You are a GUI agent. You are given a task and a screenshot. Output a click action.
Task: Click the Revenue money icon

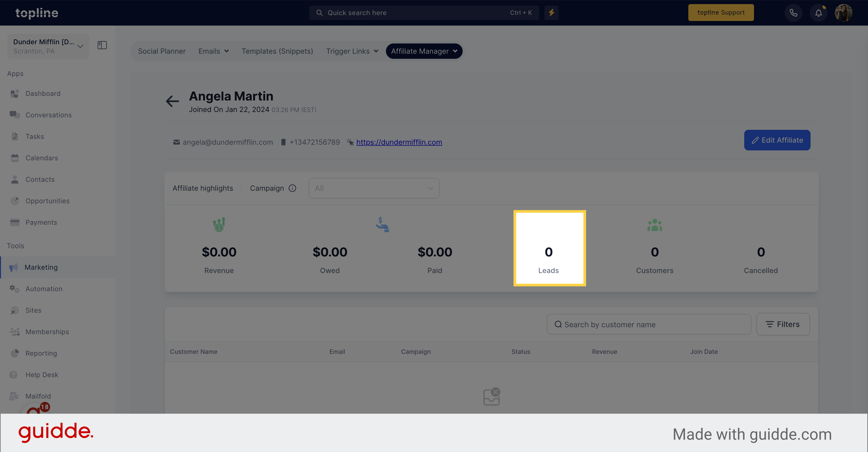point(219,224)
